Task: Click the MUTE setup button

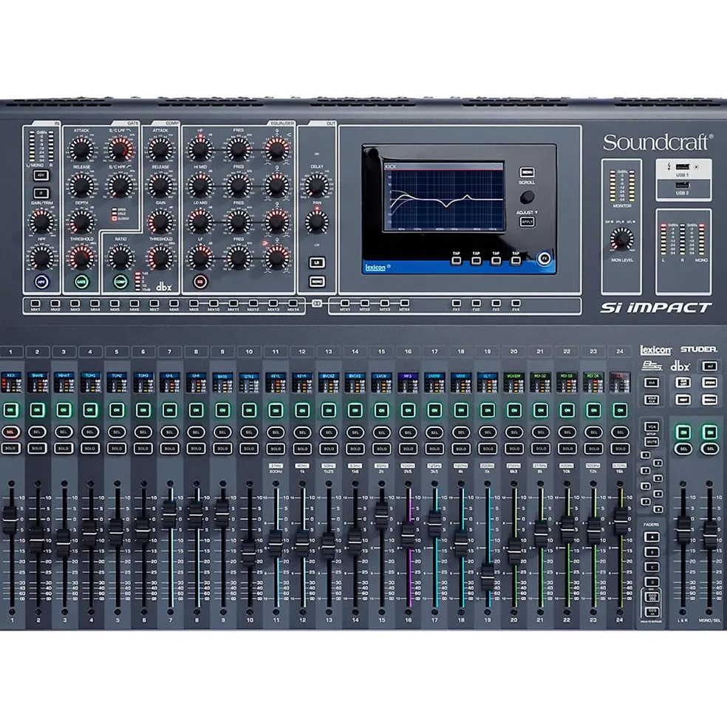Action: pyautogui.click(x=652, y=442)
